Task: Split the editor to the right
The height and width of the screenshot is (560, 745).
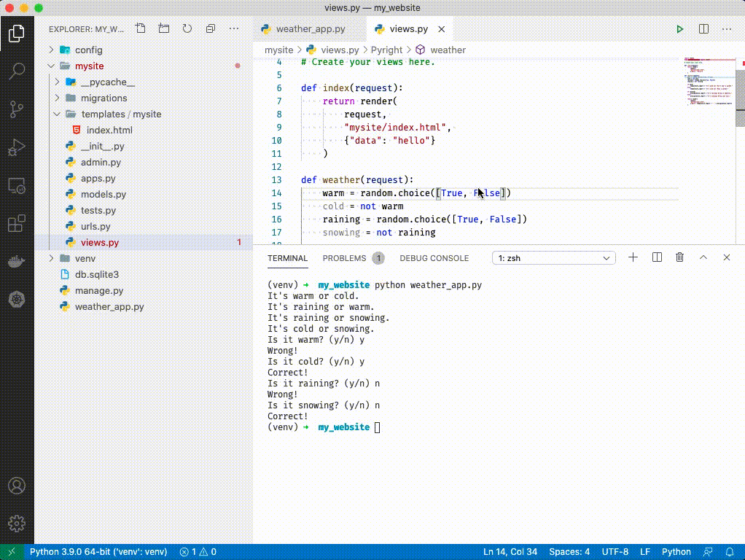Action: pyautogui.click(x=703, y=29)
